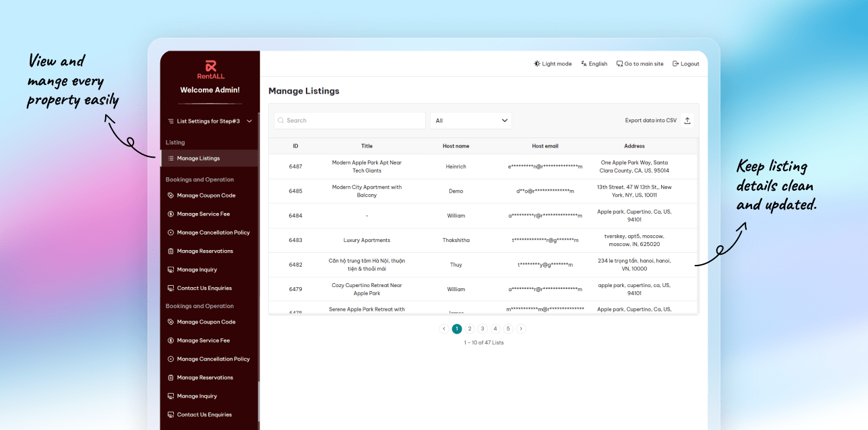Screen dimensions: 868x430
Task: Click the 1 - 10 of 47 Lists text
Action: point(484,343)
